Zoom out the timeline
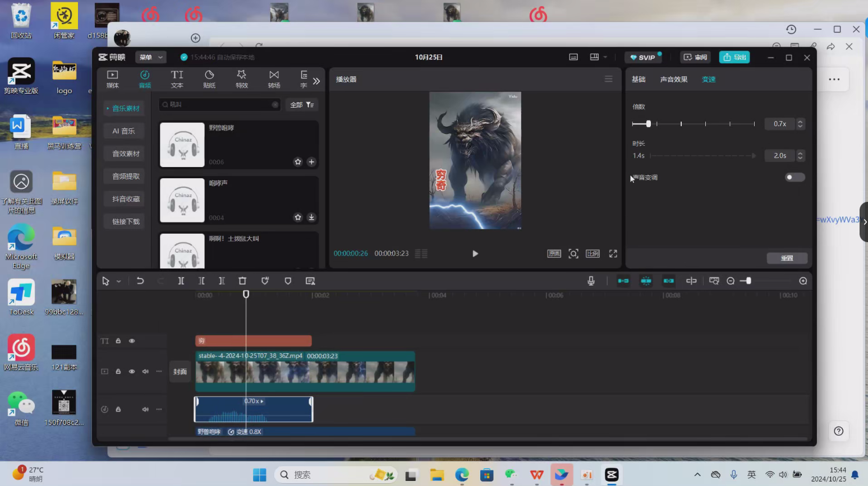Screen dimensions: 868x486 pos(731,281)
